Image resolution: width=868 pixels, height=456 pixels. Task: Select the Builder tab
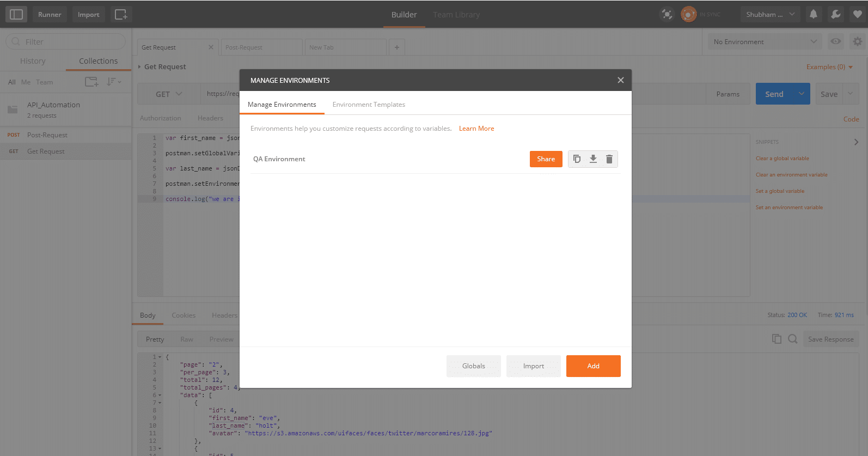[404, 15]
